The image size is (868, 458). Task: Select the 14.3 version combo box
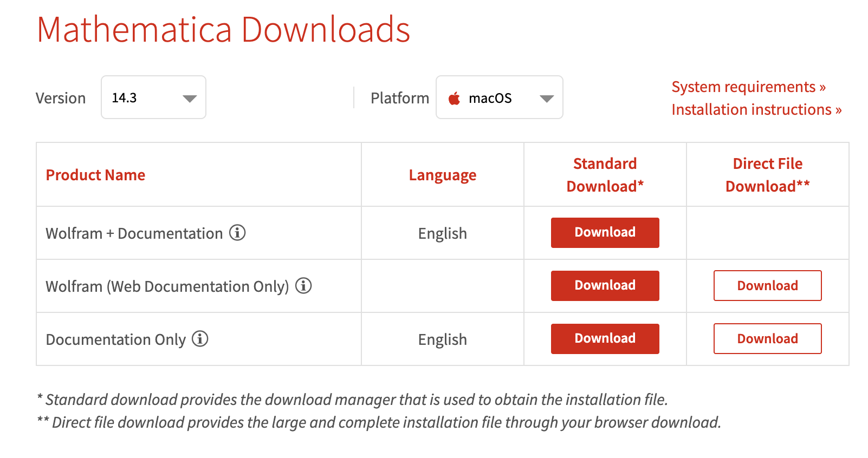click(153, 97)
